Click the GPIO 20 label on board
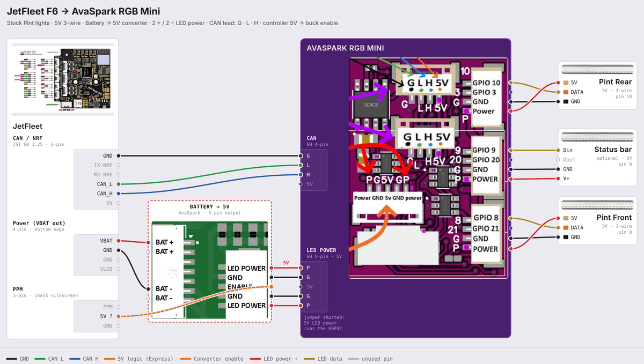This screenshot has height=364, width=644. tap(486, 159)
